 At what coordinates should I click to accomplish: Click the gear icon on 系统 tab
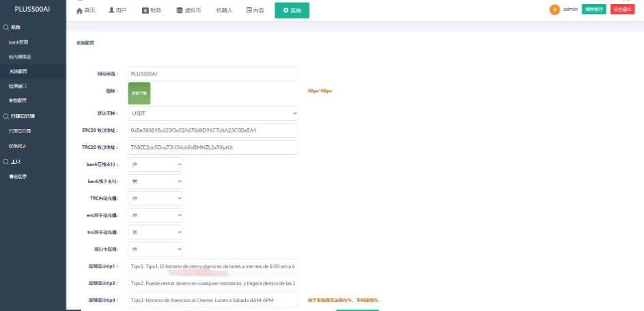pyautogui.click(x=286, y=10)
